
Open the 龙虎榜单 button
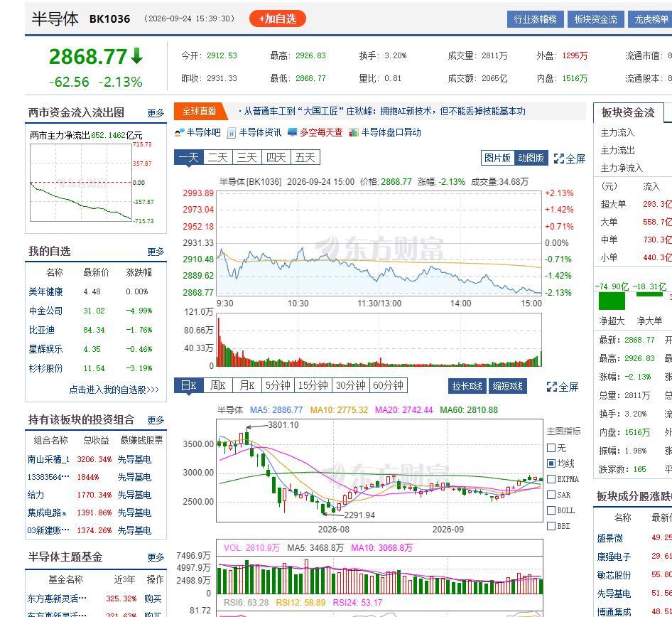click(651, 19)
